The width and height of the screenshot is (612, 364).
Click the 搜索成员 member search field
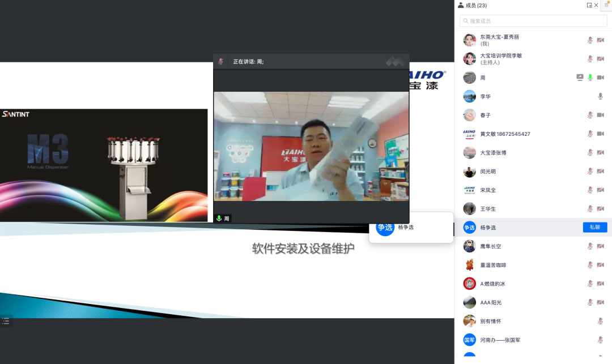[533, 21]
